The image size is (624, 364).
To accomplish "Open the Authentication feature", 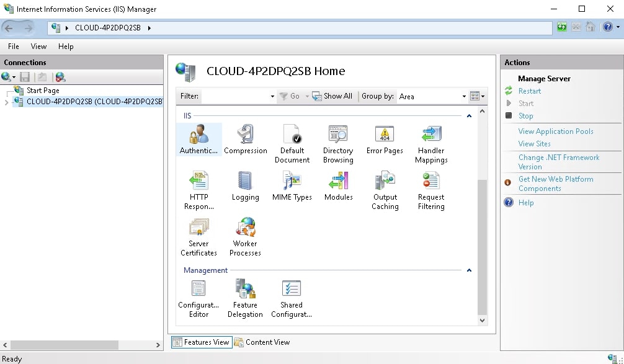I will 198,140.
